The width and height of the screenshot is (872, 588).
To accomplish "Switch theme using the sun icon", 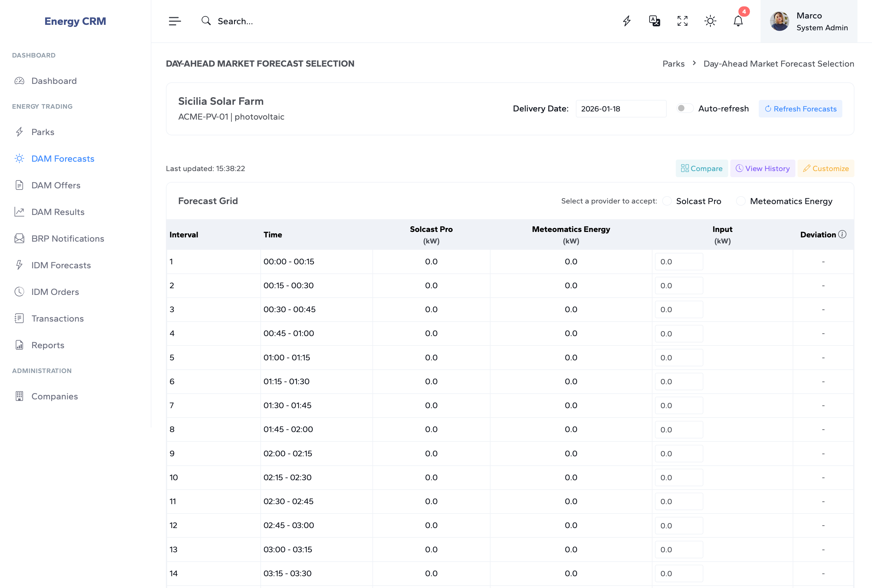I will 710,21.
